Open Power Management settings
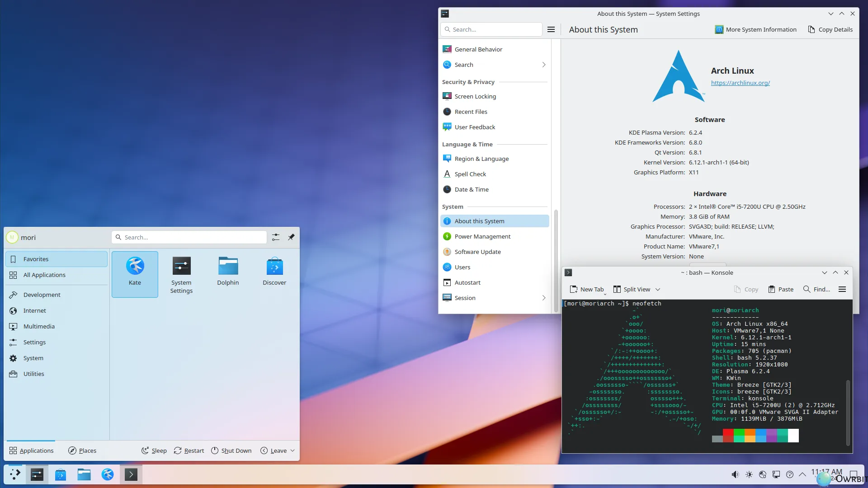This screenshot has width=868, height=488. point(482,236)
